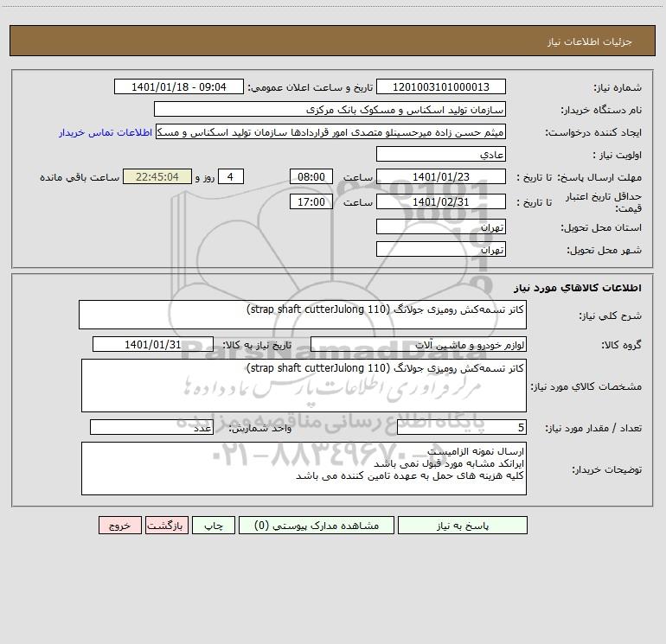
Task: Click the شهر محل تحویل label
Action: click(605, 251)
